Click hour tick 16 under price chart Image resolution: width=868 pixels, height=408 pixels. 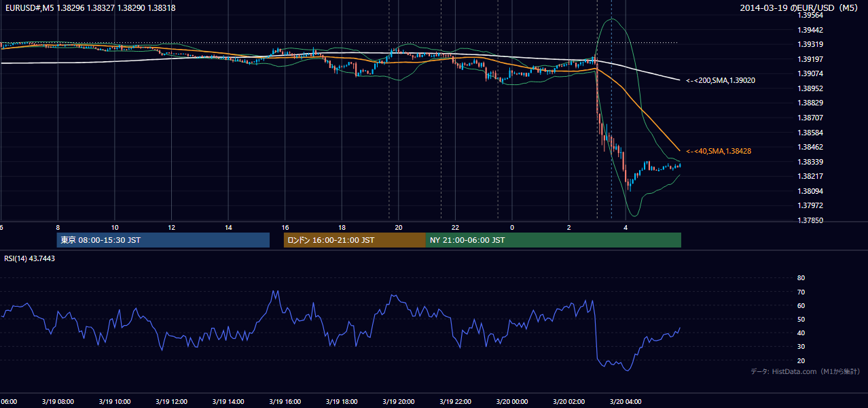click(285, 228)
